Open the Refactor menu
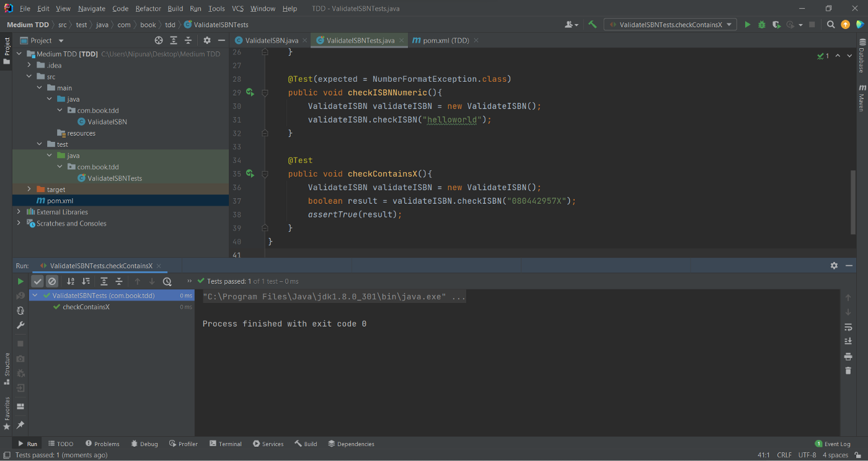Image resolution: width=868 pixels, height=461 pixels. 148,9
